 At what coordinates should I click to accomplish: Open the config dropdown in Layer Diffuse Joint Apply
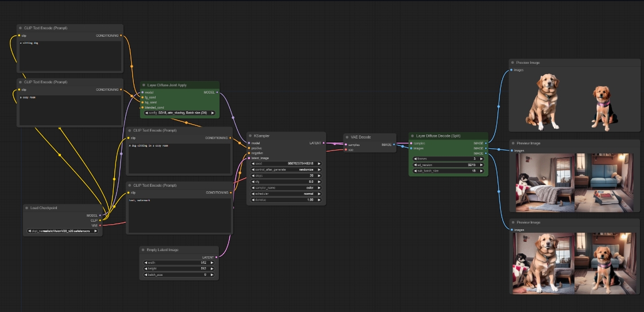[180, 113]
